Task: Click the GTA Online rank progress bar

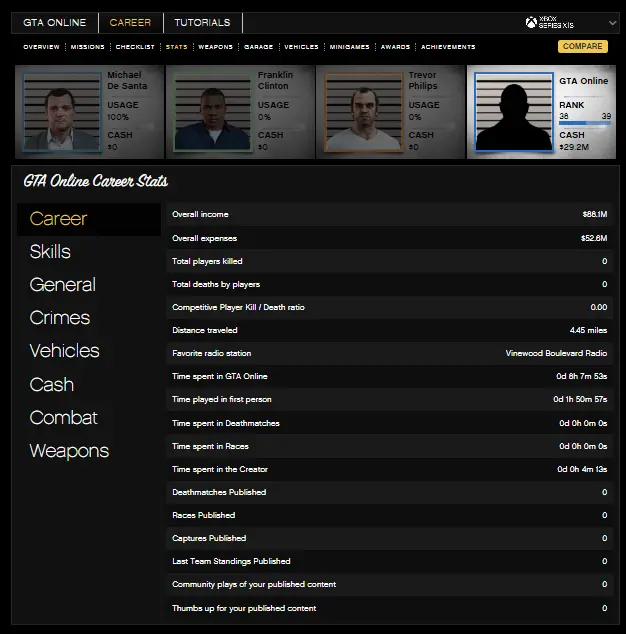Action: tap(585, 123)
